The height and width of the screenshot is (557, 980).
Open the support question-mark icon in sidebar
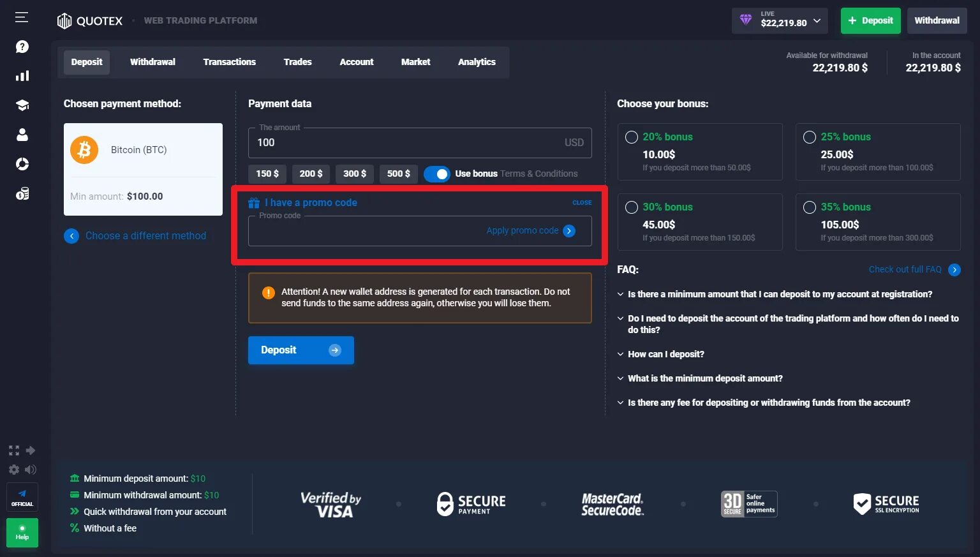pyautogui.click(x=22, y=47)
